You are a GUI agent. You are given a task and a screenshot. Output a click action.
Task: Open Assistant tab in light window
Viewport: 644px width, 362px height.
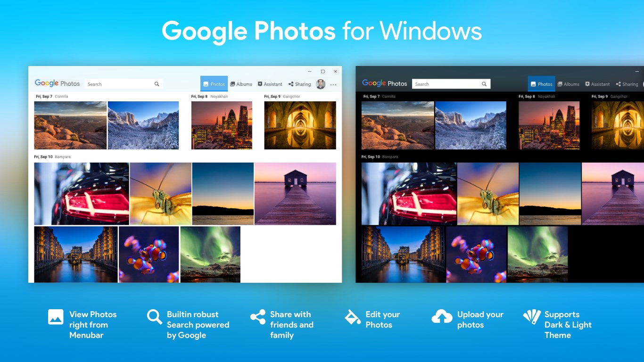coord(270,84)
